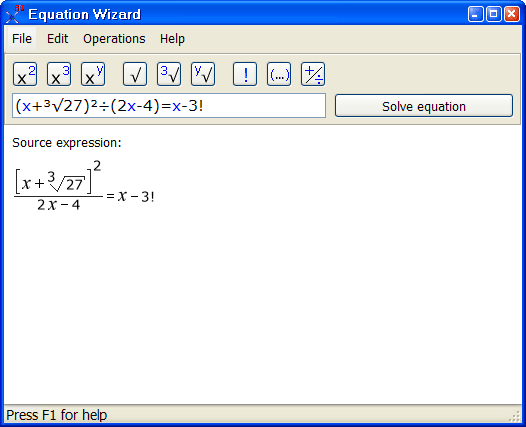Viewport: 526px width, 427px height.
Task: Maximize the Equation Wizard window
Action: [x=494, y=14]
